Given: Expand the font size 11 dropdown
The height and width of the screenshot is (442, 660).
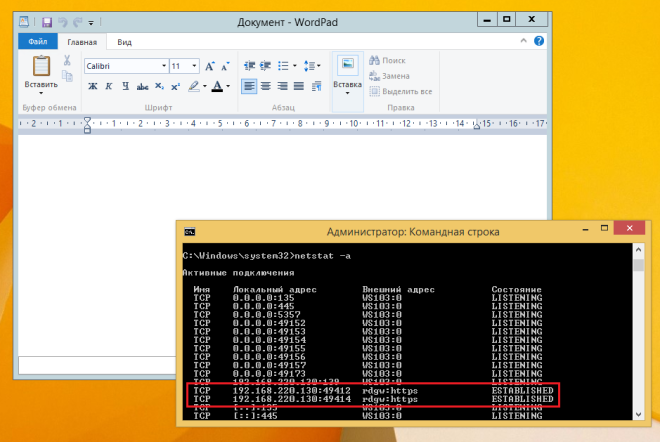Looking at the screenshot, I should coord(193,66).
